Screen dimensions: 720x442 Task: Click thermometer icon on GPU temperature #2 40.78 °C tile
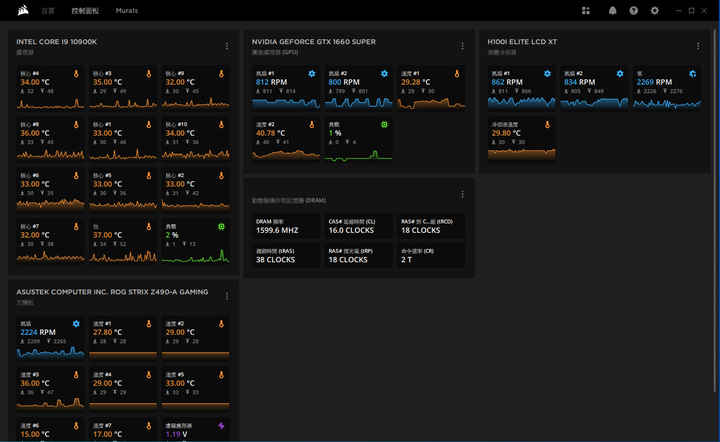312,124
